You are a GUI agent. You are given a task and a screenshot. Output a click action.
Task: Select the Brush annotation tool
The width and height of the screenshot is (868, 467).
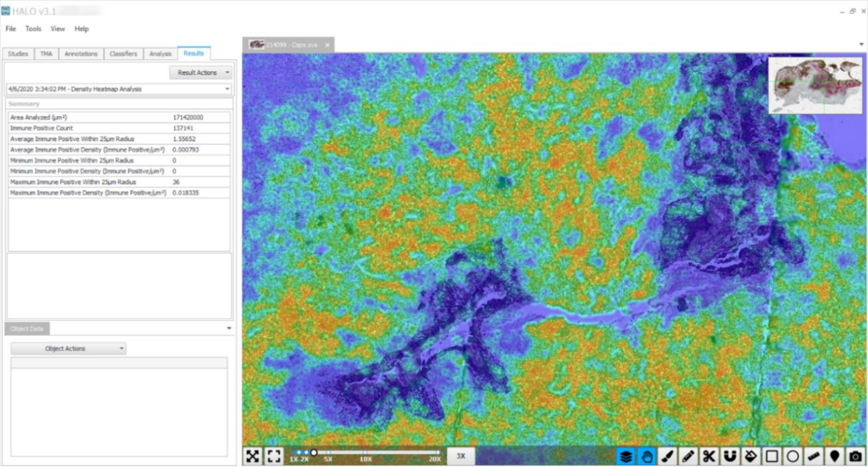668,456
